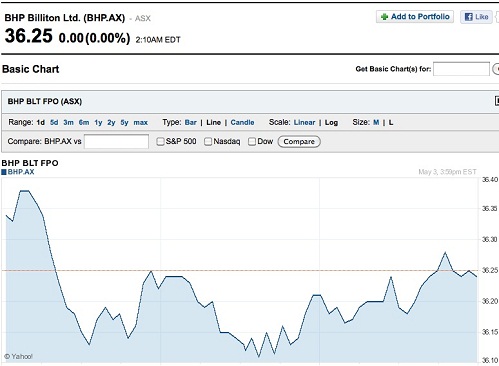This screenshot has height=366, width=499.
Task: Click the Compare button
Action: click(x=299, y=142)
